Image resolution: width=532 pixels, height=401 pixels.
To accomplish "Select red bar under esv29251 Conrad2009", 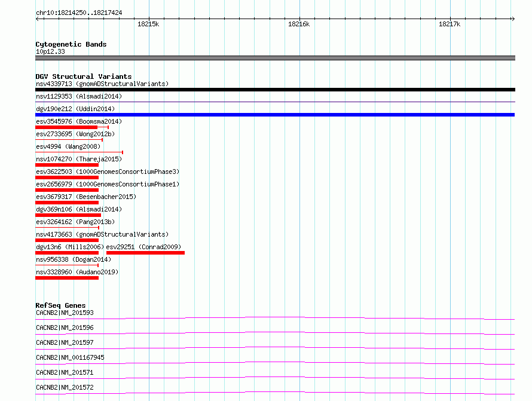I will [146, 253].
